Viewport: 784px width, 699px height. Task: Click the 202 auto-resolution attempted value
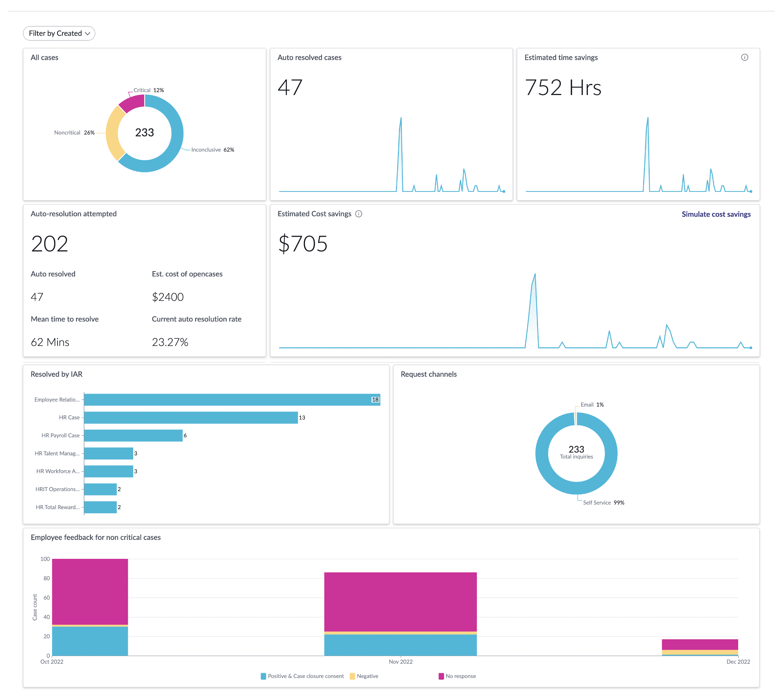click(x=50, y=244)
